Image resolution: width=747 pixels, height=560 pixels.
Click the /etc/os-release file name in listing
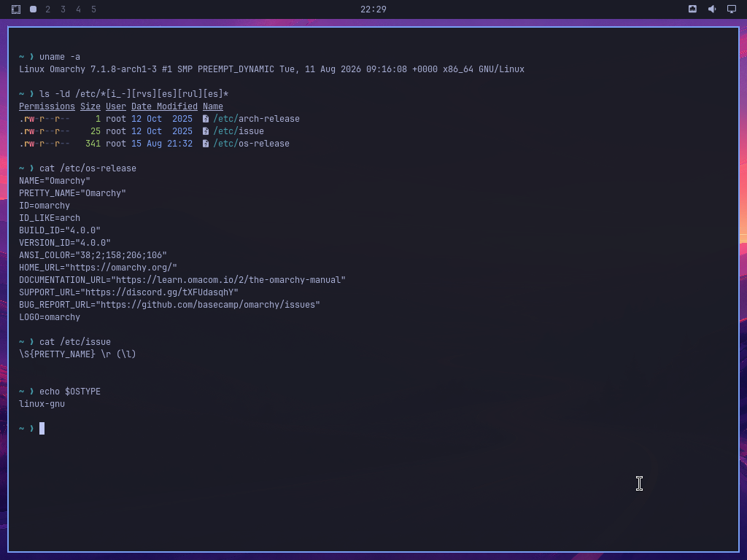[x=251, y=144]
